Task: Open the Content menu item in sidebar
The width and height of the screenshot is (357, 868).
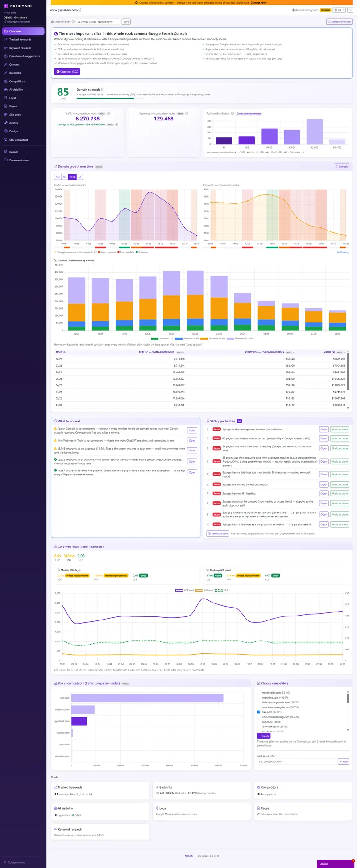Action: 23,65
